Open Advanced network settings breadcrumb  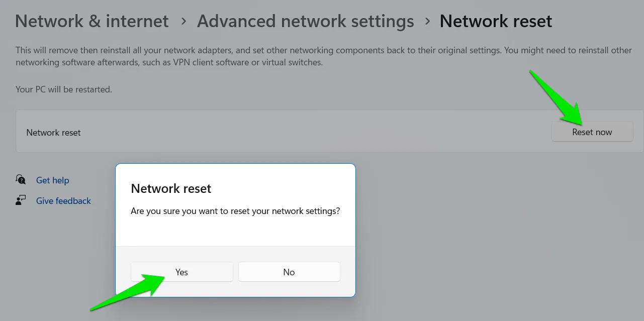click(305, 21)
